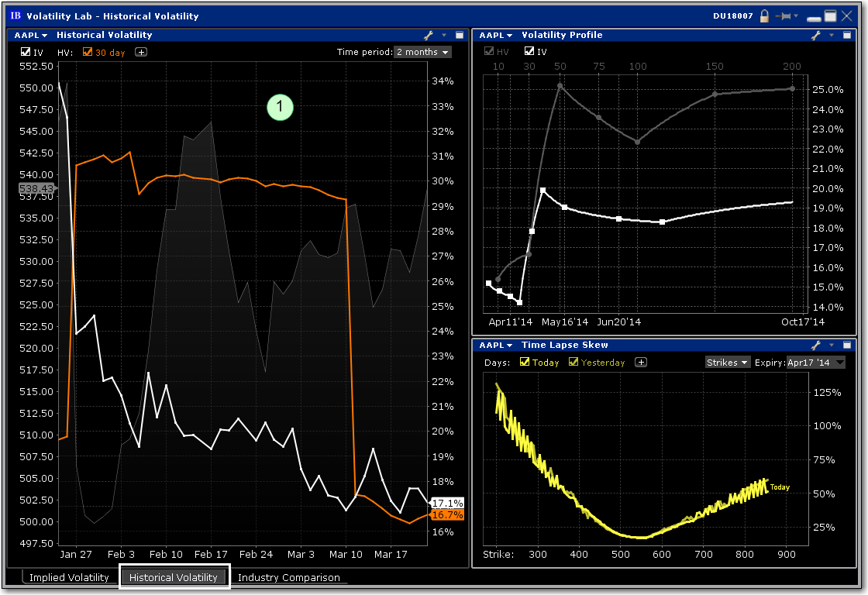Toggle HV checkbox in Volatility Profile

point(489,51)
